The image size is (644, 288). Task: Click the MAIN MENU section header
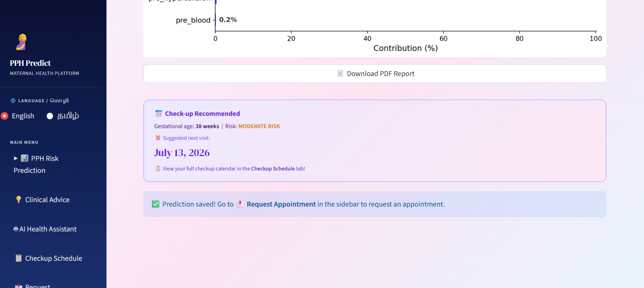(x=24, y=142)
